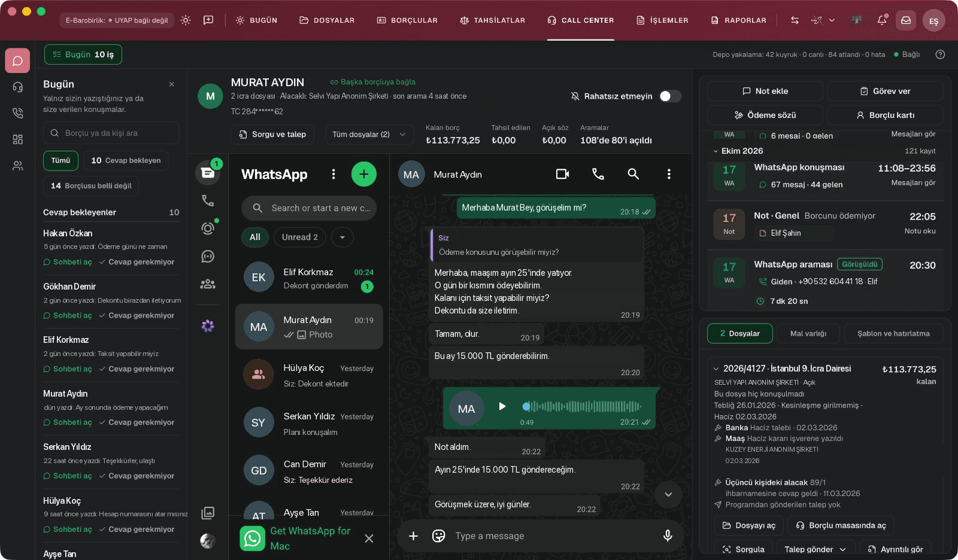Open the WhatsApp panel three-dot menu

(334, 174)
